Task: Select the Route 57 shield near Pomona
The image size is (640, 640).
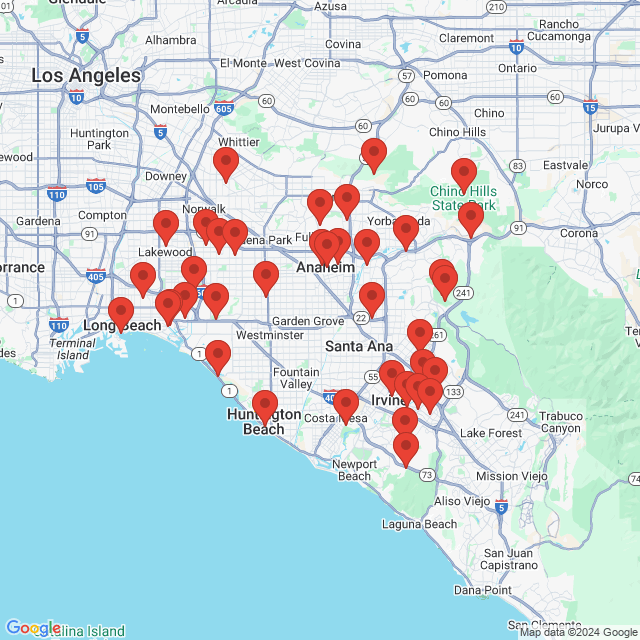Action: [406, 76]
